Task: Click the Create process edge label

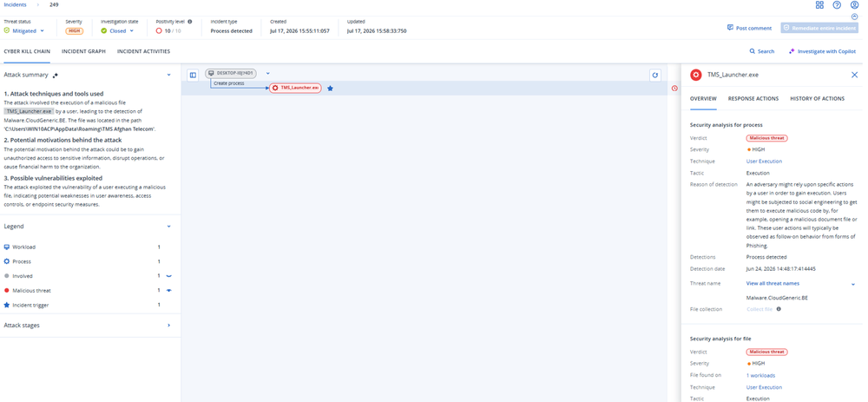Action: (228, 83)
